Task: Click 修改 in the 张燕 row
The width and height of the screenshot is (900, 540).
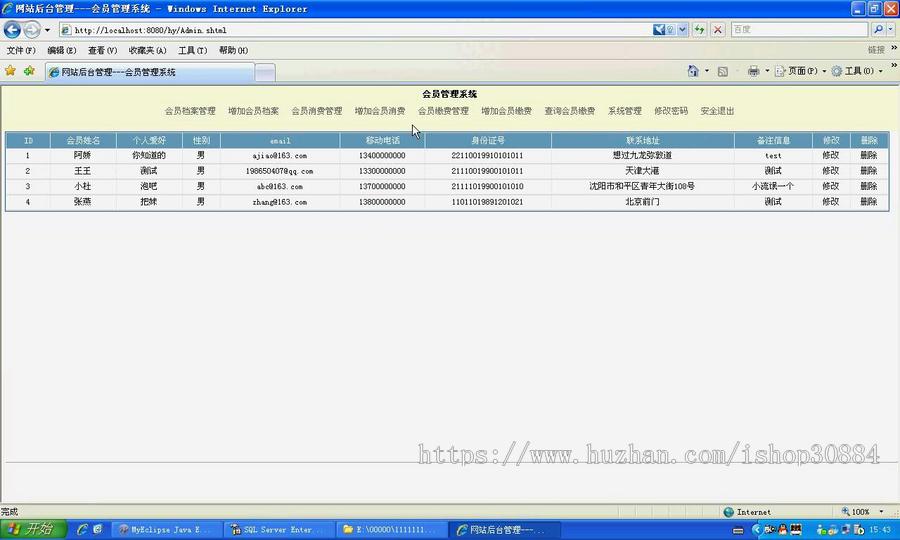Action: point(831,202)
